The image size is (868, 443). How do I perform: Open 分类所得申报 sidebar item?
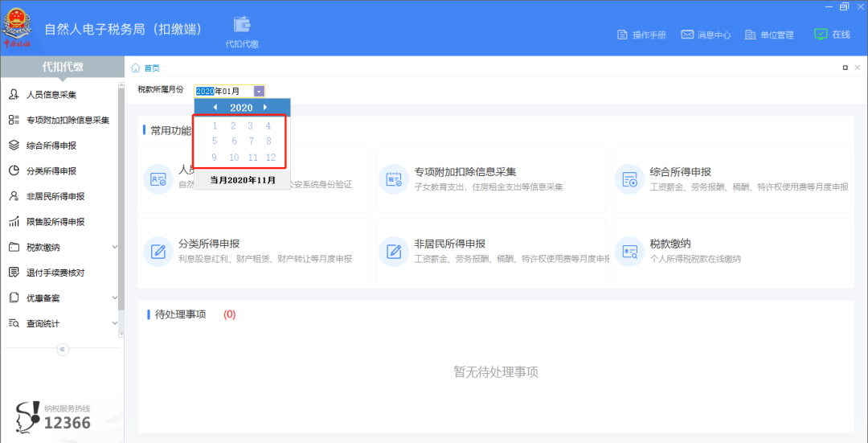51,171
